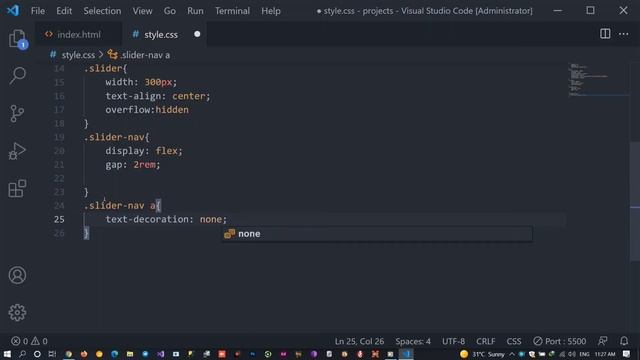This screenshot has height=360, width=640.
Task: Click on 'text-align: center;' line
Action: pyautogui.click(x=158, y=96)
